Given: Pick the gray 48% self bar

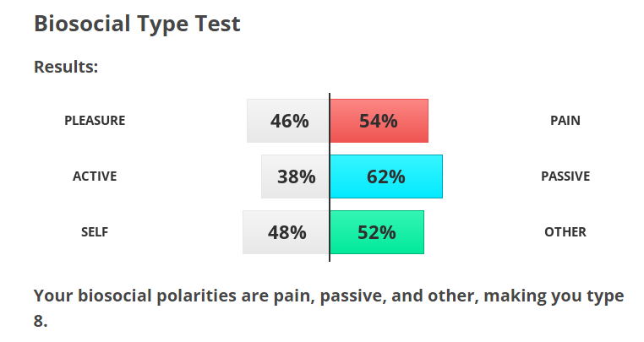Looking at the screenshot, I should (x=286, y=232).
